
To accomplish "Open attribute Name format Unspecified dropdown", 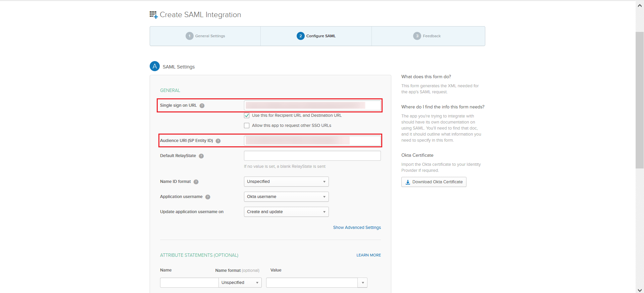I will [240, 283].
